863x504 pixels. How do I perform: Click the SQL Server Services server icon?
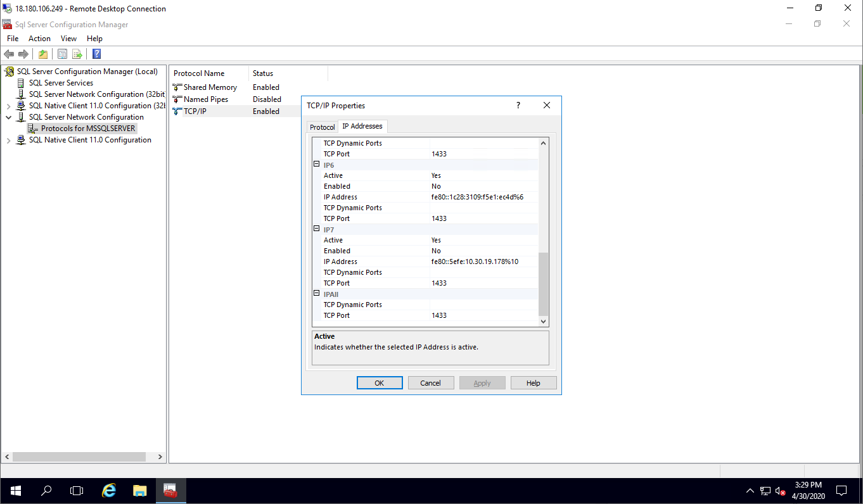tap(21, 83)
